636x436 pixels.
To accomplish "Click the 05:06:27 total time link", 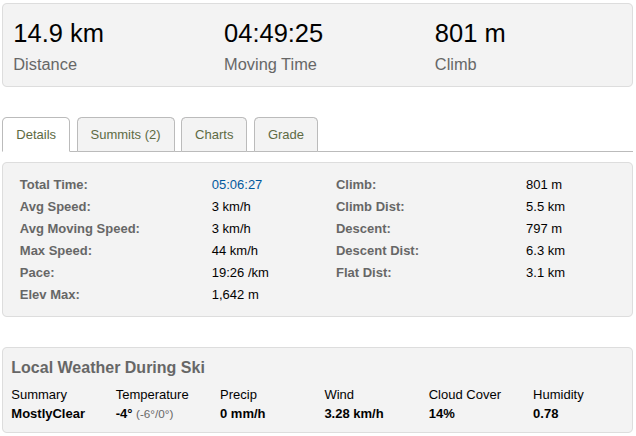I will tap(237, 185).
